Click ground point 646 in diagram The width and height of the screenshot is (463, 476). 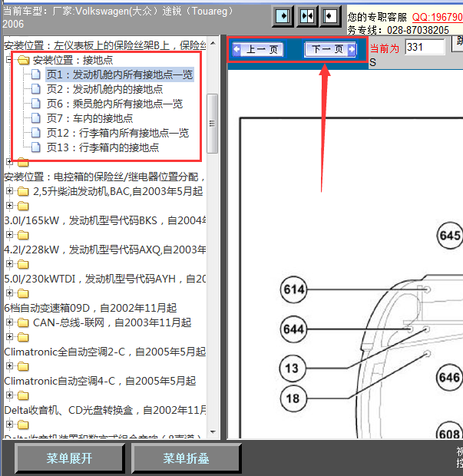[450, 378]
